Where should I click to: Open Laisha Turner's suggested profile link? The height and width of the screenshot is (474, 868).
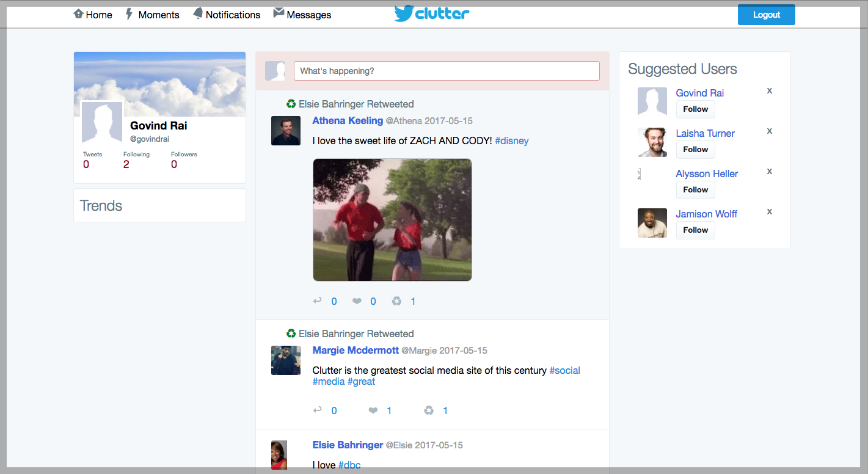(x=706, y=134)
